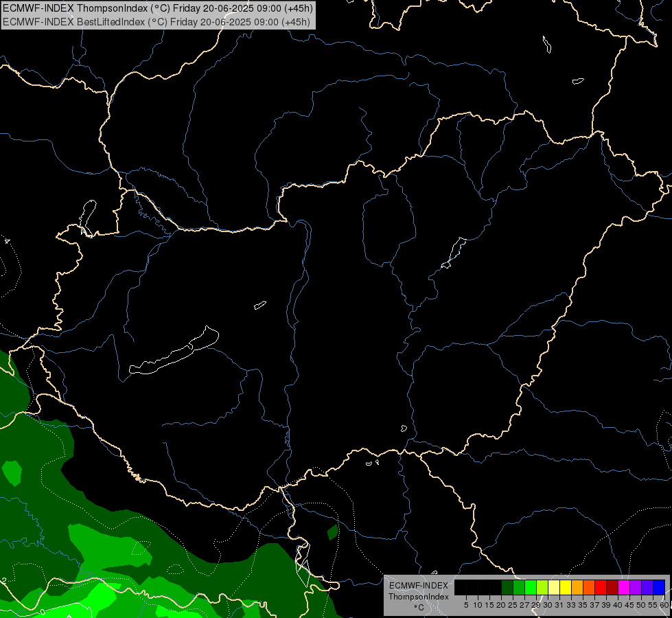
Task: Click the legend tick value '35'
Action: (x=583, y=605)
